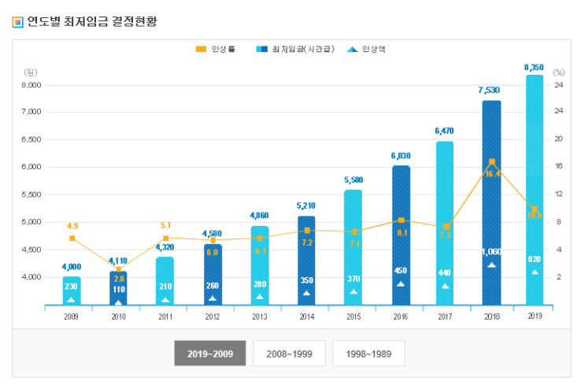Click the 2016 bar's triangle marker

pyautogui.click(x=401, y=284)
